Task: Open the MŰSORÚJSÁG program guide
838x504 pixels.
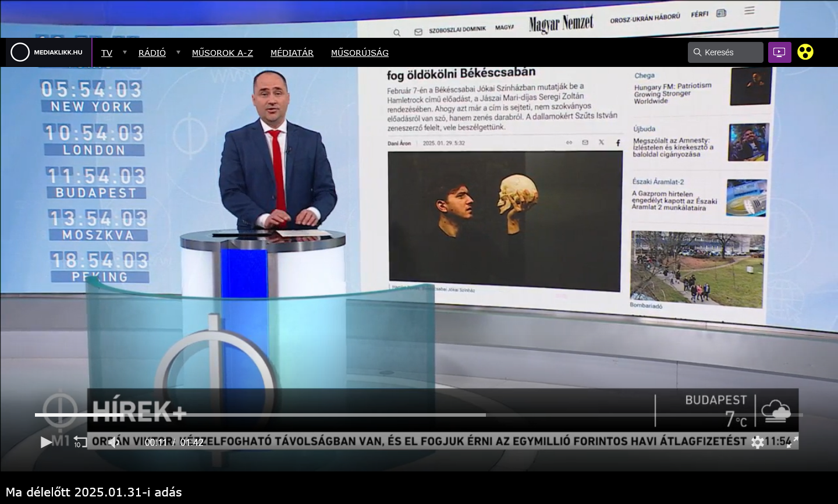Action: point(360,53)
